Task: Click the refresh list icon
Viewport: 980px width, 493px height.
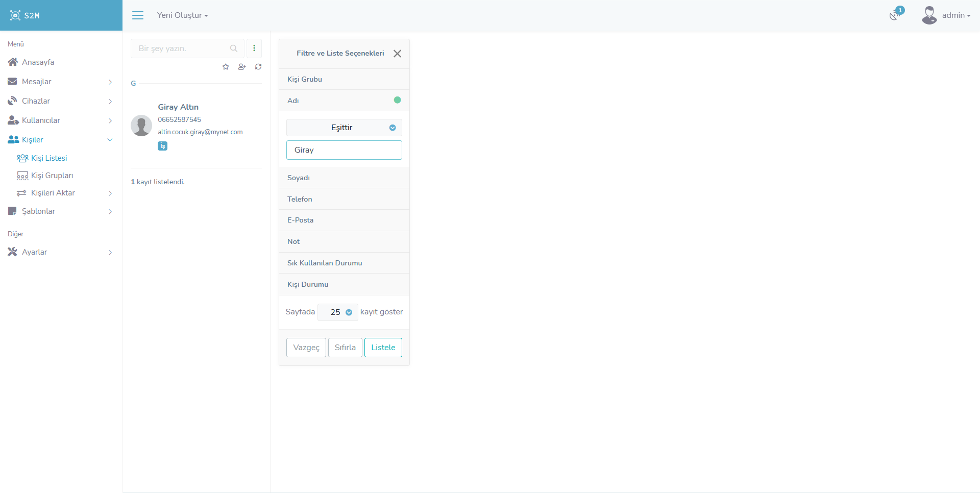Action: 258,67
